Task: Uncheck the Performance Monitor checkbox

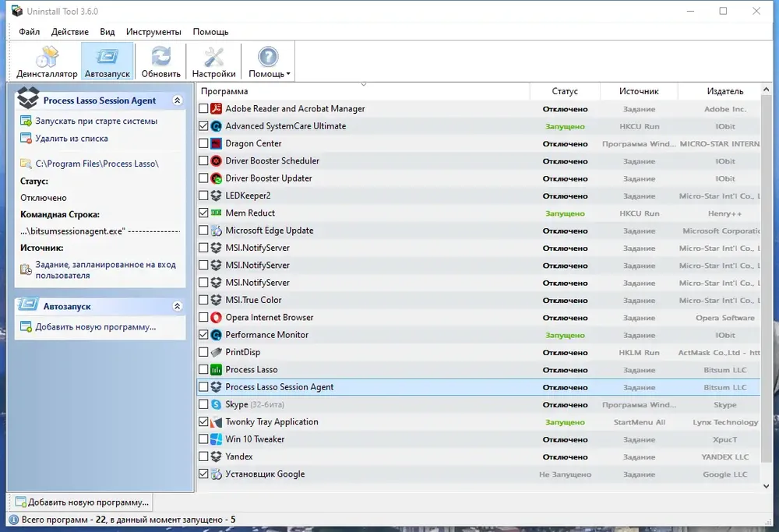Action: tap(203, 334)
